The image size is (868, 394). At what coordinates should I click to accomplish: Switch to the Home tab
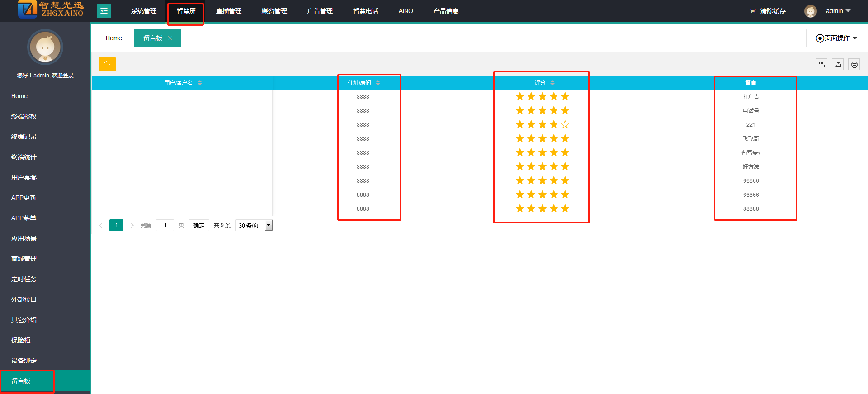click(113, 38)
